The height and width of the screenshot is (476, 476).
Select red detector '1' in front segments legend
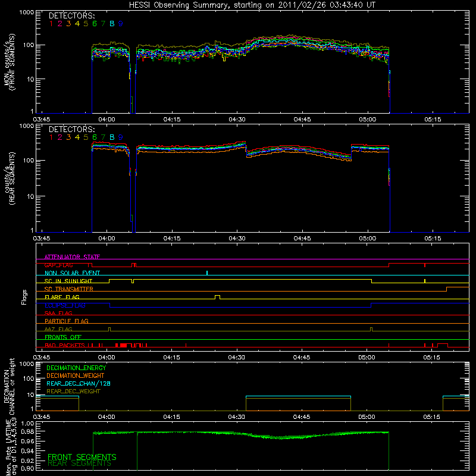[x=51, y=24]
